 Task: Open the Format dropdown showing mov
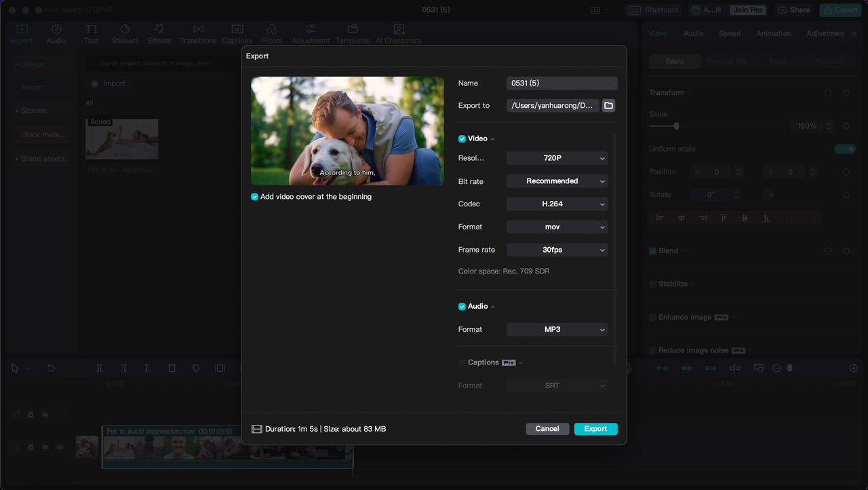point(557,227)
